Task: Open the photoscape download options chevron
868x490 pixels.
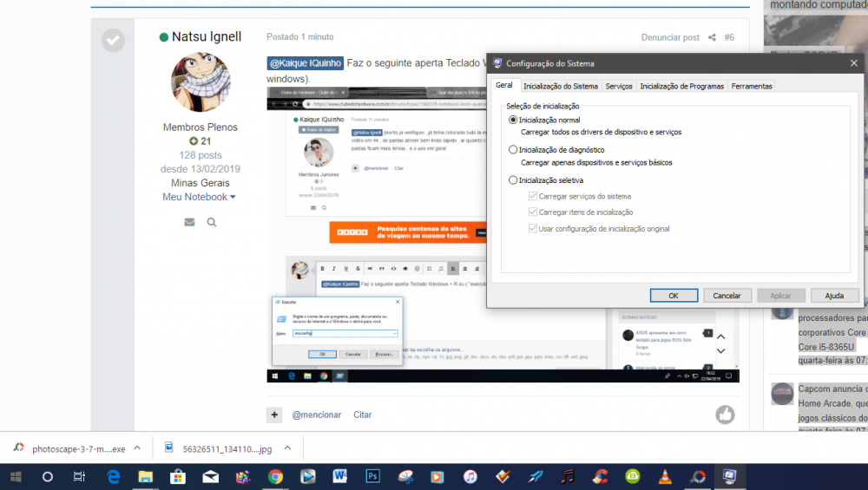Action: pyautogui.click(x=137, y=449)
